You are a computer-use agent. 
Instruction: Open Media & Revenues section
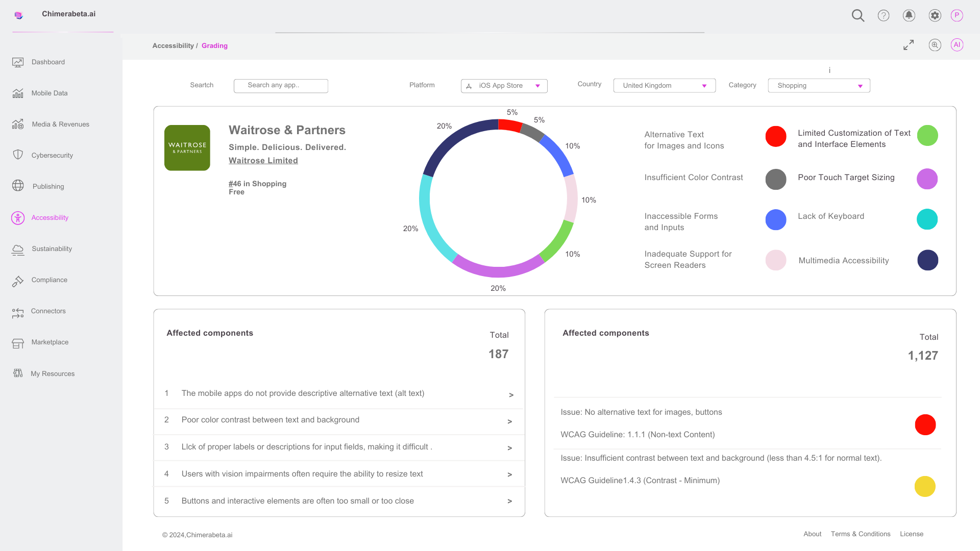click(60, 124)
